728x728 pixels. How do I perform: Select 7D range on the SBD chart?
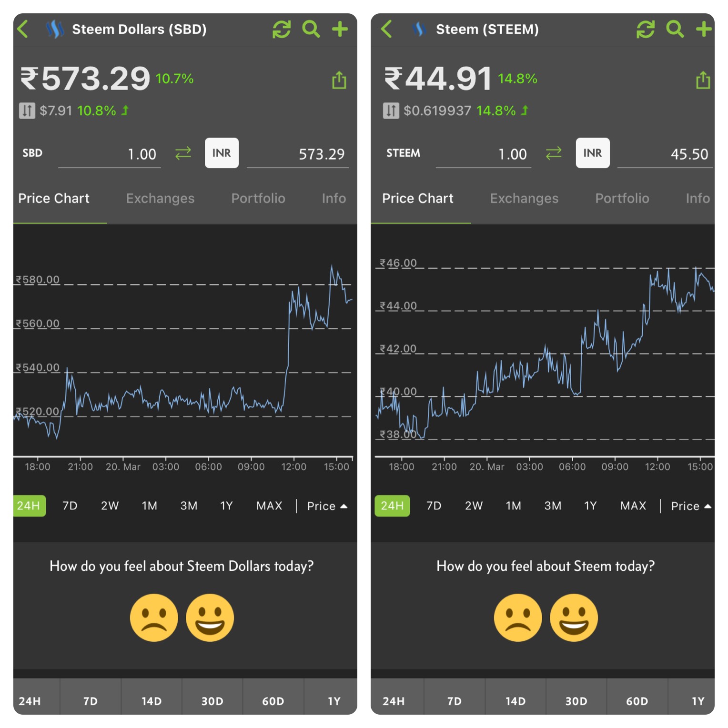pos(70,506)
